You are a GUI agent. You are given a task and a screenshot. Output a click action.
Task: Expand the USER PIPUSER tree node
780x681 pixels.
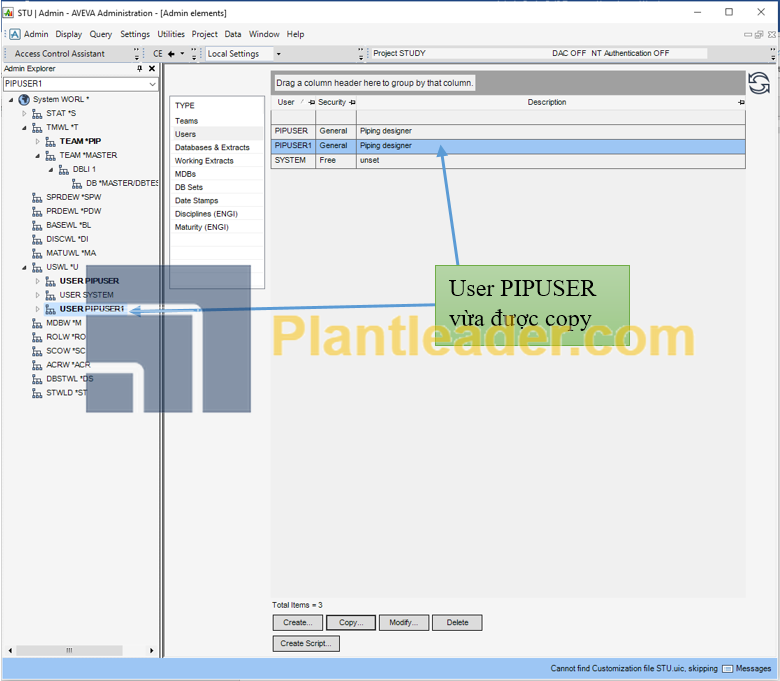[37, 281]
